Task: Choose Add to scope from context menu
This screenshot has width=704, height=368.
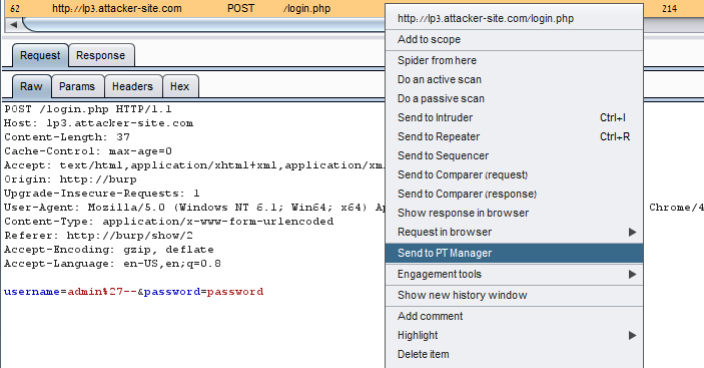Action: [514, 39]
